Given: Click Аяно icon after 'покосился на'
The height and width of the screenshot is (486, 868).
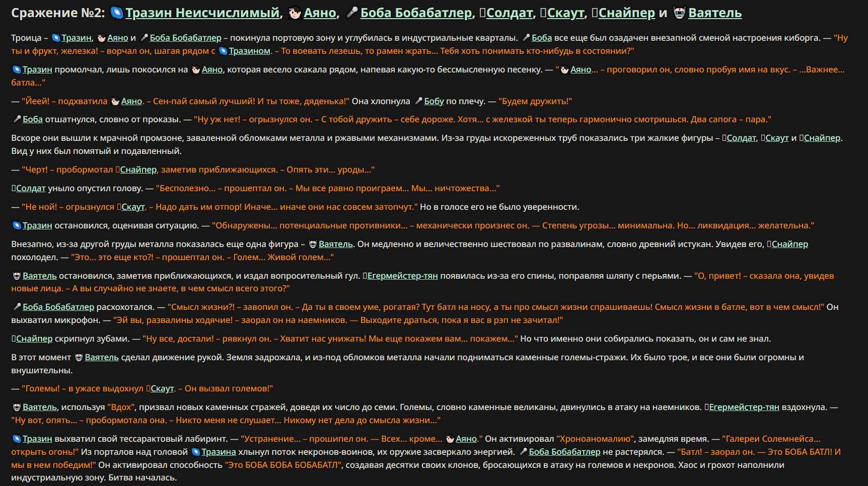Looking at the screenshot, I should click(x=196, y=69).
